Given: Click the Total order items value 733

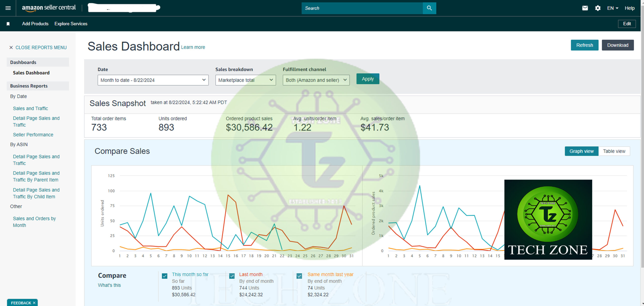Looking at the screenshot, I should [x=99, y=127].
